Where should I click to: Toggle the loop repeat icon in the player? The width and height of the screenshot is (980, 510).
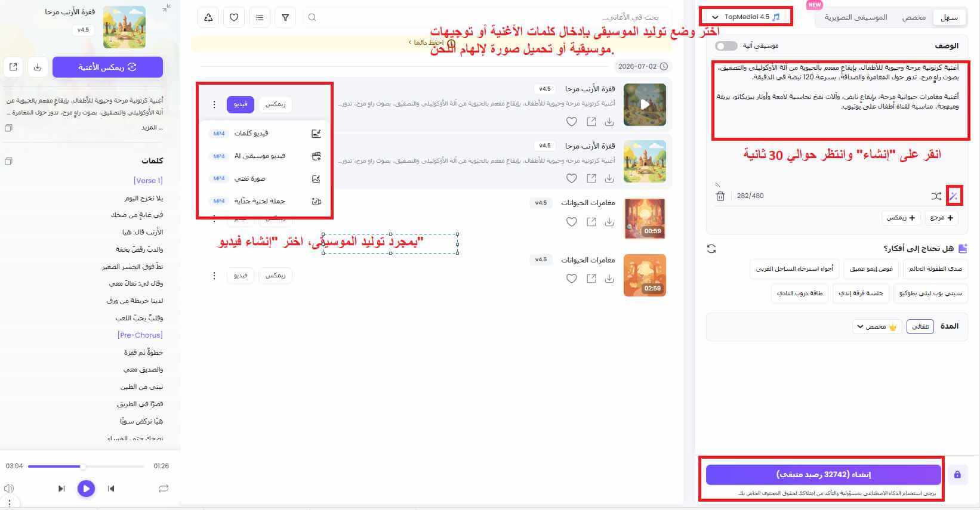(x=164, y=489)
